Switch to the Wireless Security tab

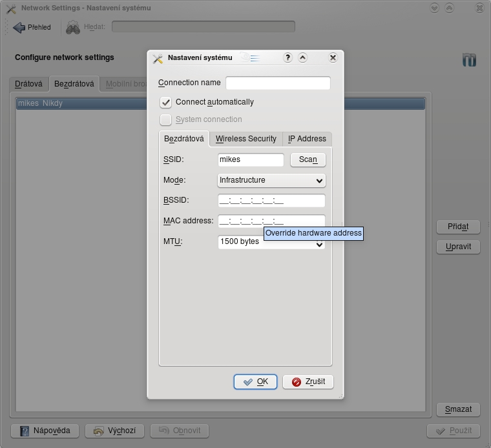pos(245,139)
